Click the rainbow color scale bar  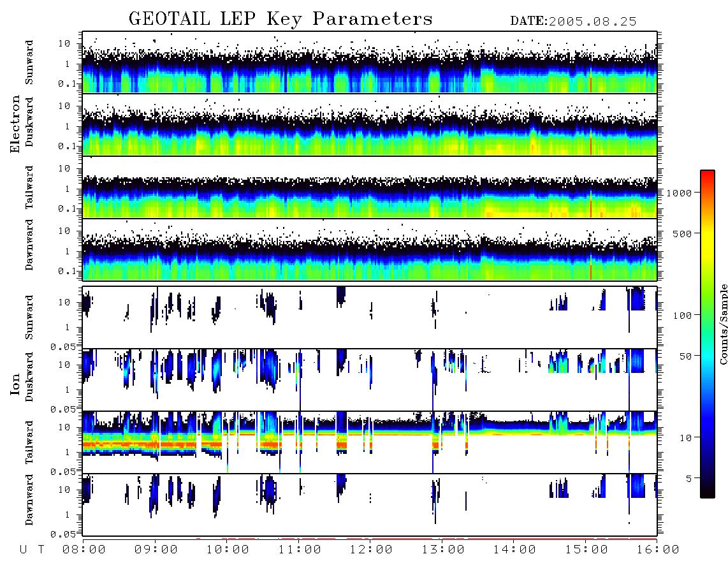coord(708,334)
